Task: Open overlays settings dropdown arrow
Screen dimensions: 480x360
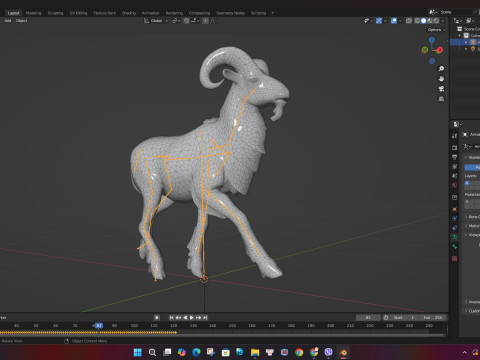Action: point(400,21)
